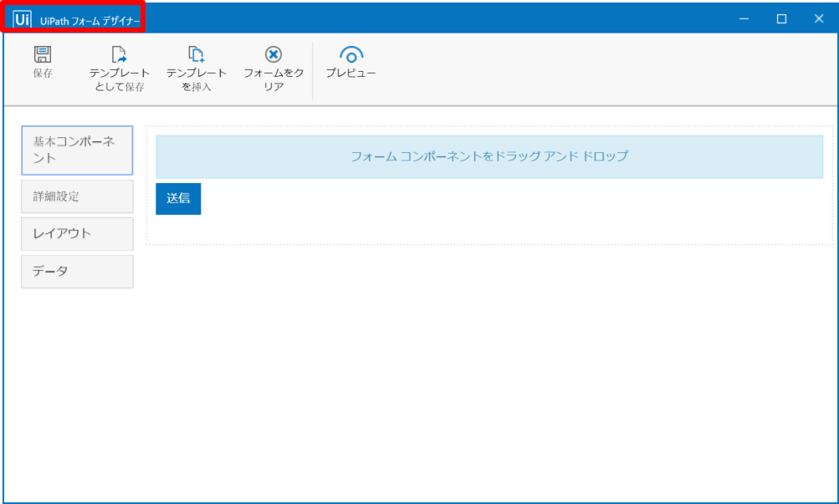Image resolution: width=839 pixels, height=504 pixels.
Task: Expand the レイアウト component panel
Action: point(77,234)
